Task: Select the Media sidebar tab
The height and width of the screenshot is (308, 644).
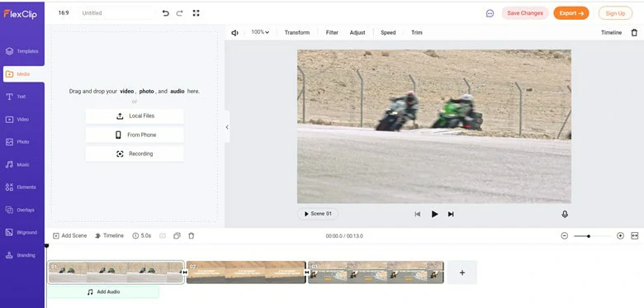Action: tap(23, 74)
